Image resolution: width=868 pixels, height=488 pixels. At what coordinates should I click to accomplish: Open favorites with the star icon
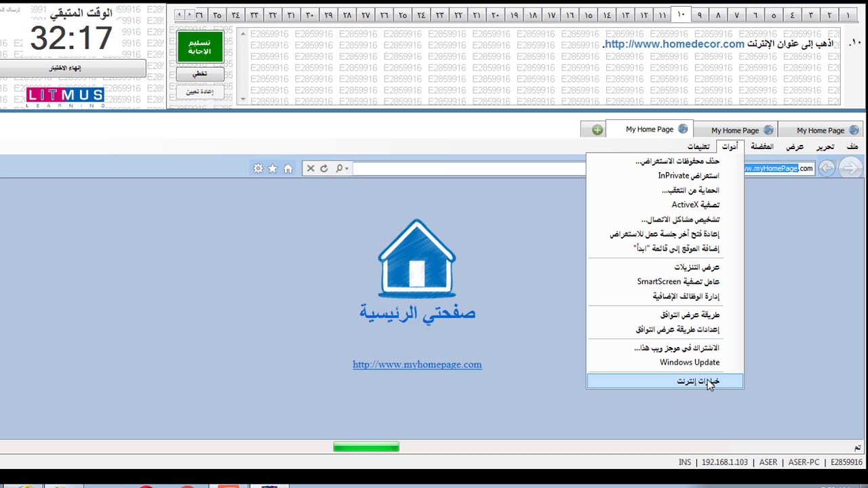pyautogui.click(x=273, y=169)
